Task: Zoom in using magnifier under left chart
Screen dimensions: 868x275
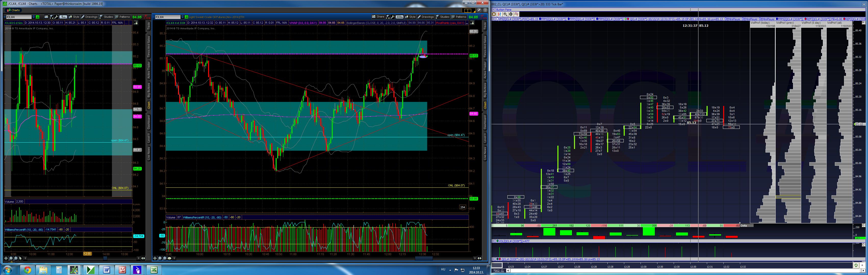Action: click(x=11, y=258)
